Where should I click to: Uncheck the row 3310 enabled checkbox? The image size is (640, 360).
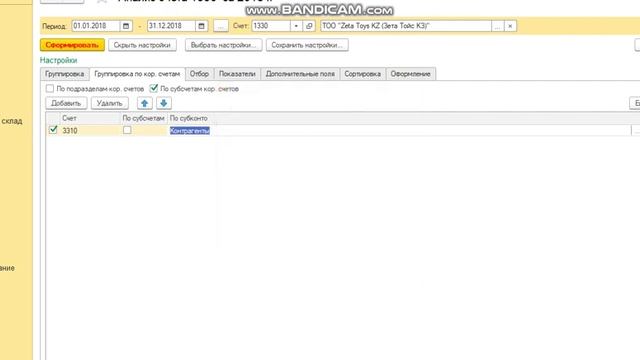point(53,130)
